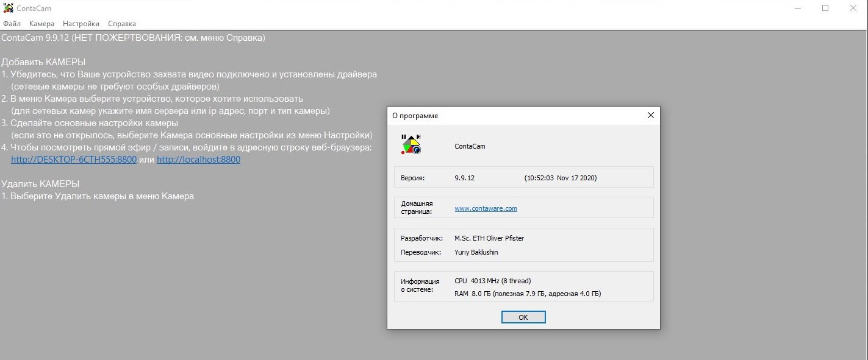This screenshot has width=868, height=360.
Task: Close the О программе dialog with X
Action: (x=650, y=115)
